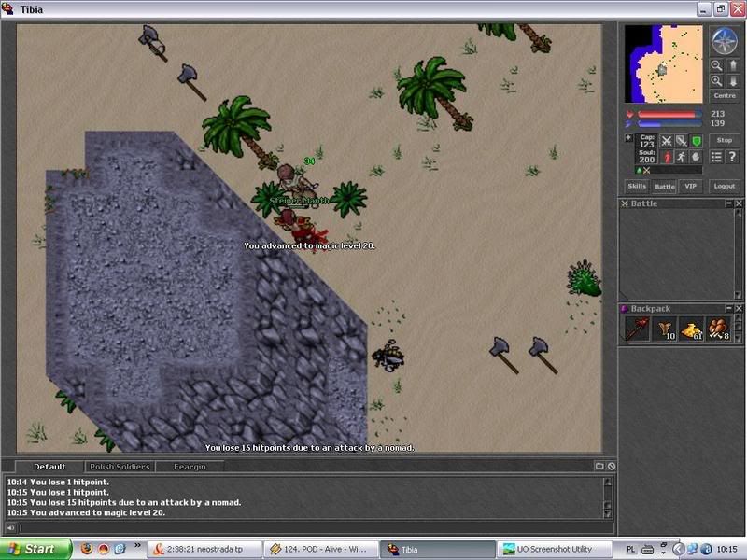Open help via question mark icon
The image size is (747, 560).
(733, 157)
